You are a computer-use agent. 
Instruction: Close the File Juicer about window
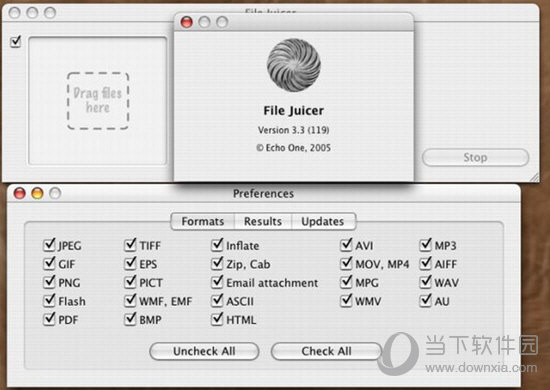187,22
